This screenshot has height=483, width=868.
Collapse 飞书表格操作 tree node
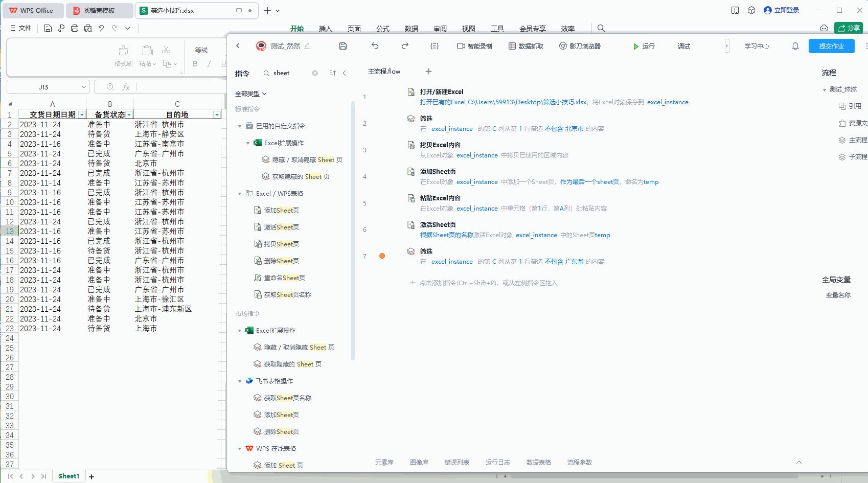click(x=240, y=381)
